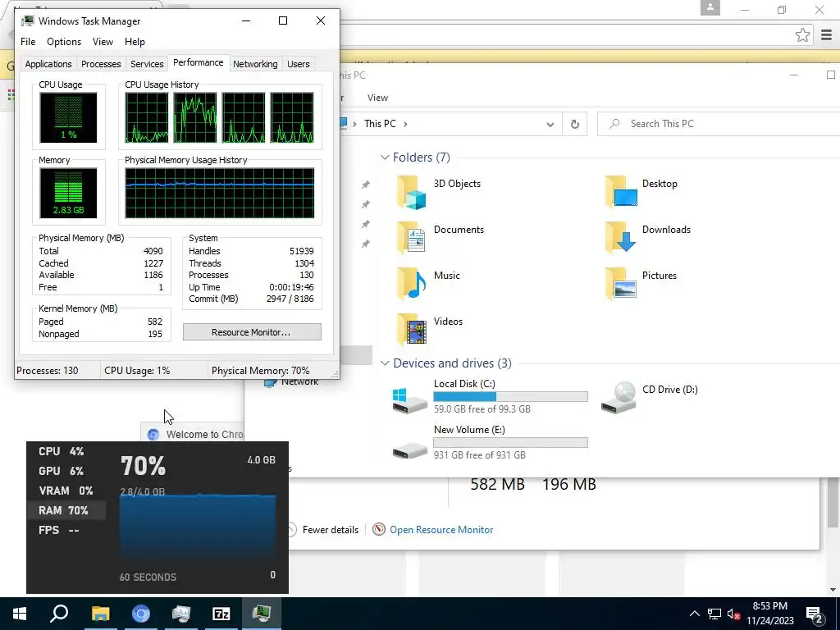Collapse the Devices and drives (3) group

pyautogui.click(x=384, y=363)
